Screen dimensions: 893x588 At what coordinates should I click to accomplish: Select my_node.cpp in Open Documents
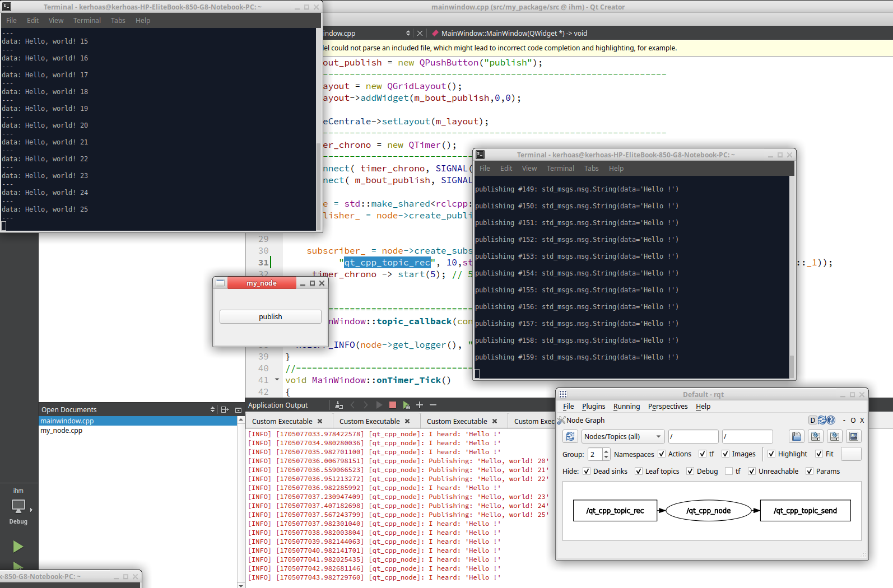point(138,431)
